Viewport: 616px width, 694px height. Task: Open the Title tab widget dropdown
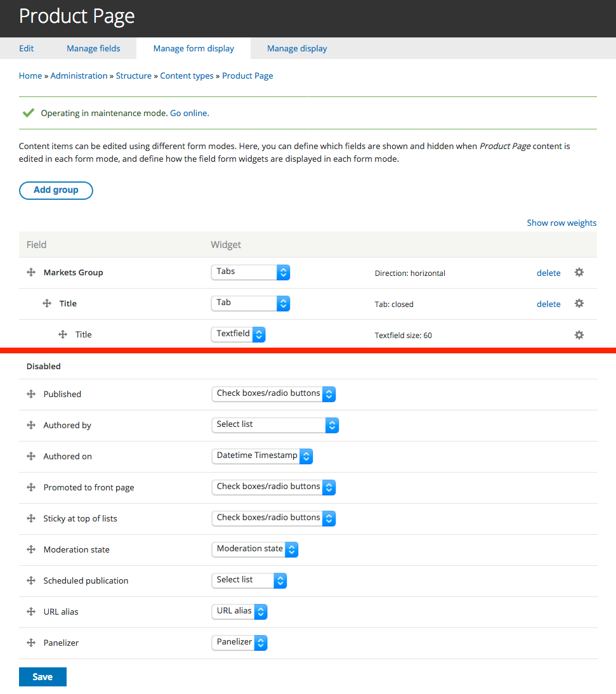[x=250, y=303]
